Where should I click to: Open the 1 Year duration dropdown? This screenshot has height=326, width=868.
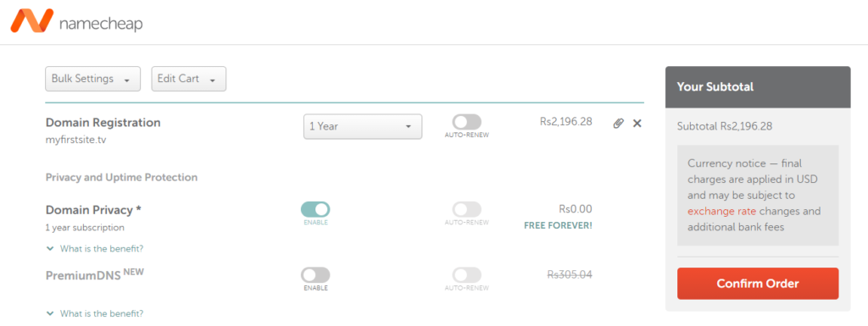point(363,126)
